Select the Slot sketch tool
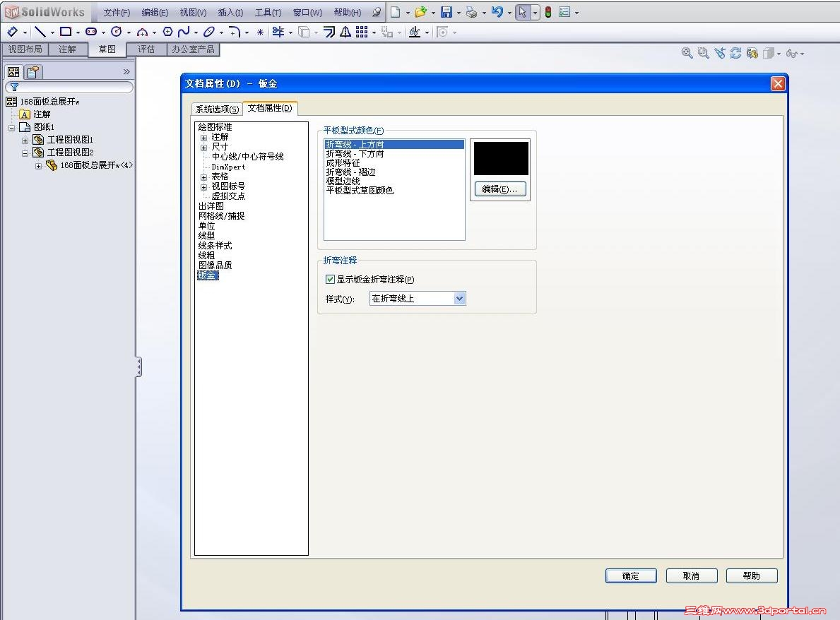Viewport: 840px width, 620px height. click(91, 32)
